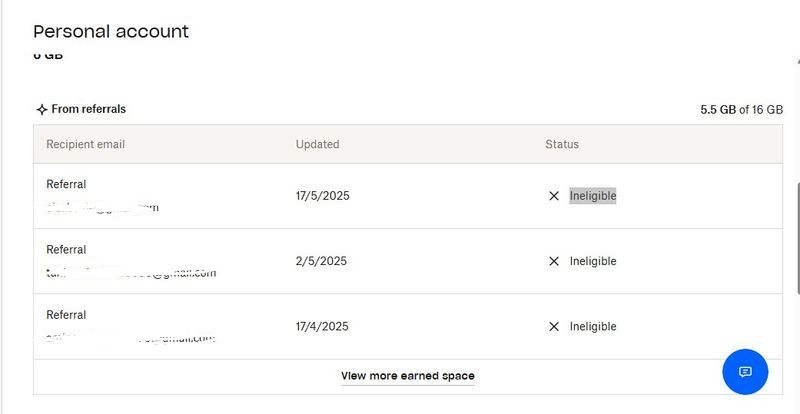Click the X icon in the 17/5/2025 row
The image size is (800, 414).
pos(554,196)
